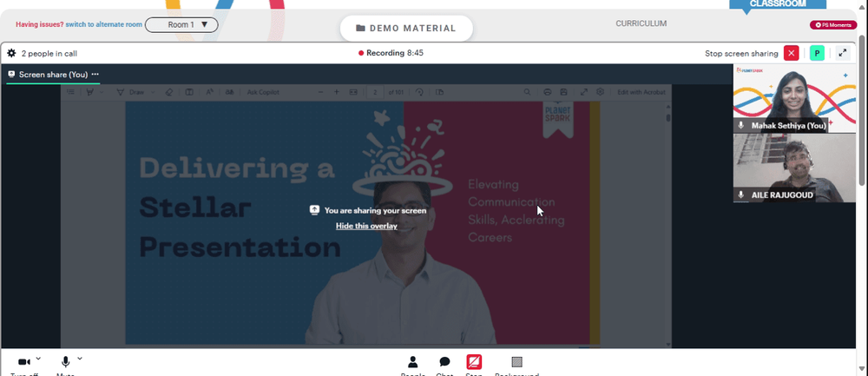The height and width of the screenshot is (376, 868).
Task: Click mic icon beside Mahak Sethiya name
Action: coord(741,126)
